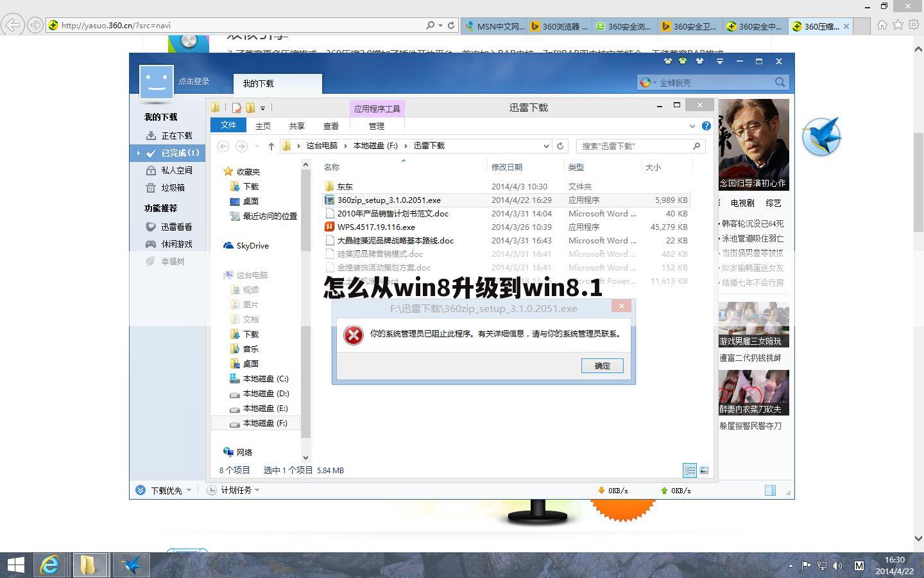Click the 计划任务 clock icon
The image size is (924, 578).
click(212, 490)
